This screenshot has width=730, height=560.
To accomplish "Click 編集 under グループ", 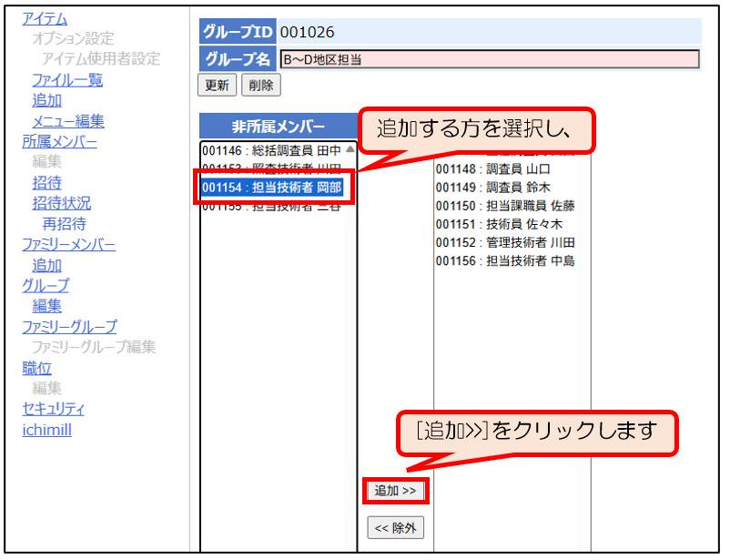I will tap(46, 306).
